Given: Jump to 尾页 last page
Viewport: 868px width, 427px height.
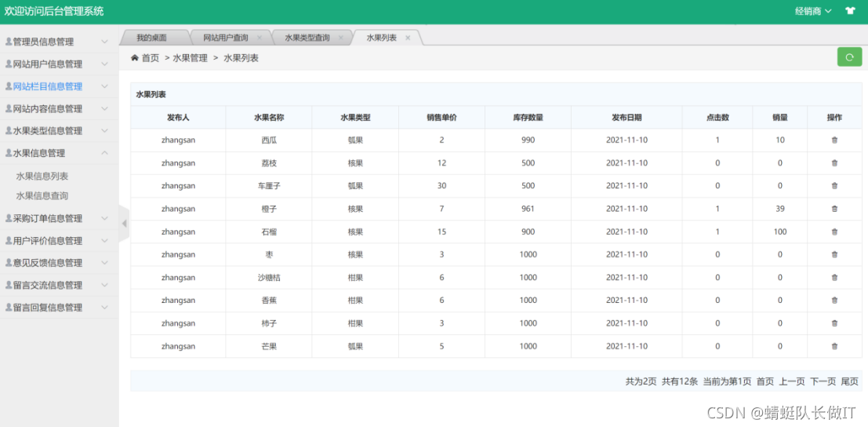Looking at the screenshot, I should [850, 381].
